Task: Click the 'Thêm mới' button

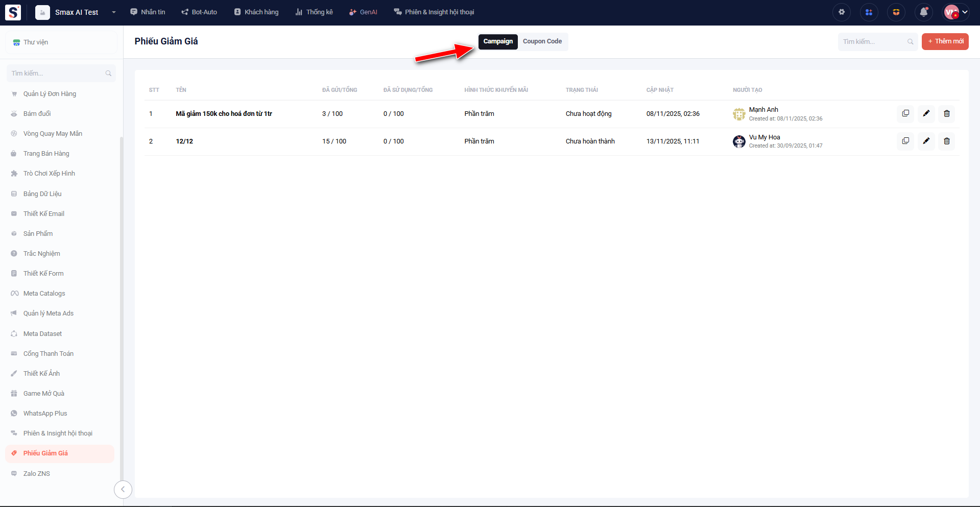Action: pos(945,41)
